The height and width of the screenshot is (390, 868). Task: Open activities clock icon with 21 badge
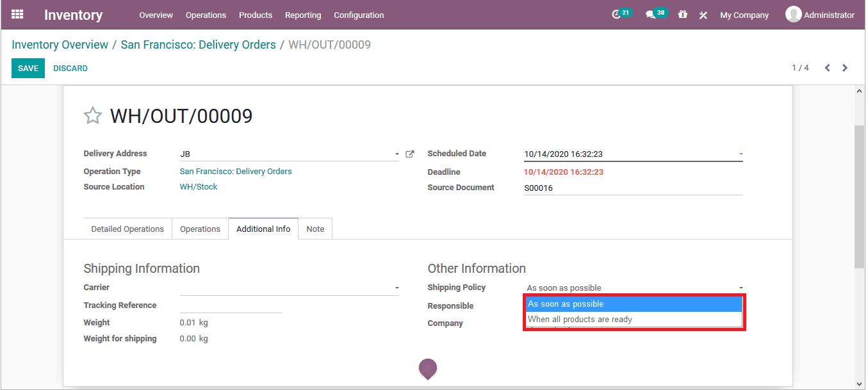(621, 14)
